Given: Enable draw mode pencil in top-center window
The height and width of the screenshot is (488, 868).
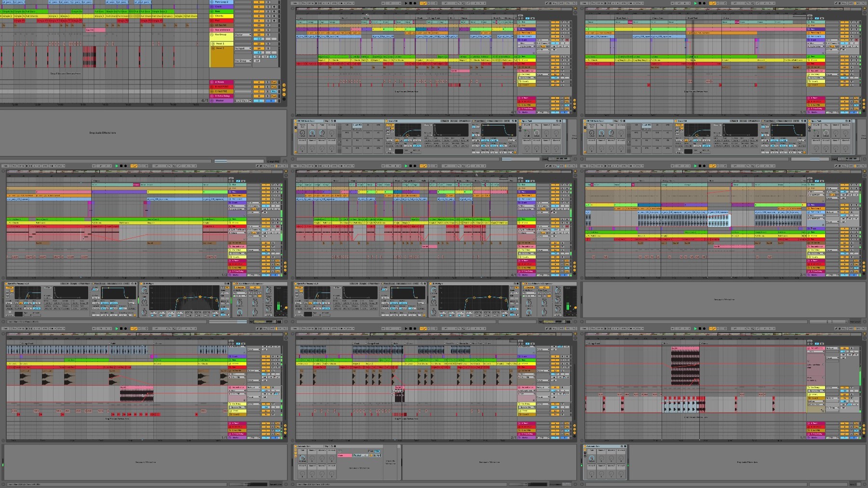Looking at the screenshot, I should pyautogui.click(x=547, y=3).
